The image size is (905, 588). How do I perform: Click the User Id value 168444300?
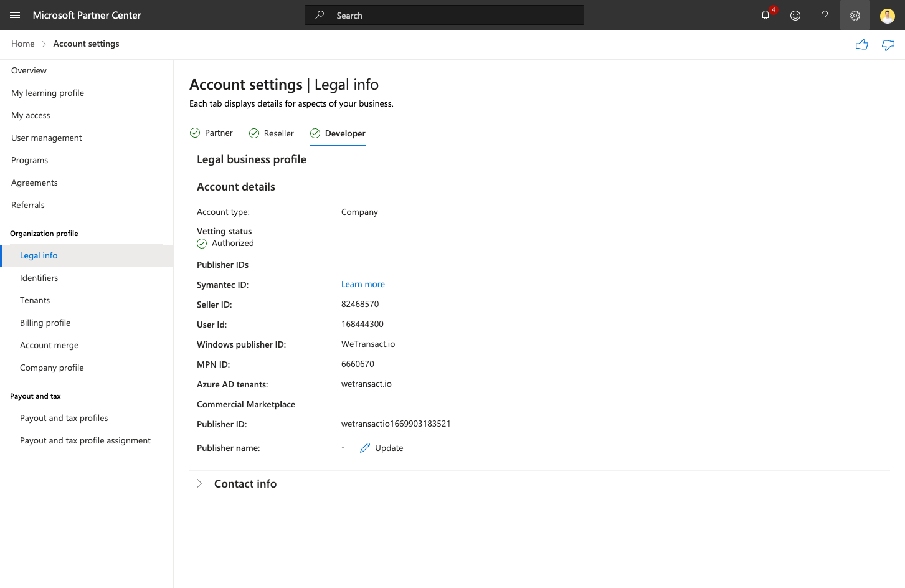pyautogui.click(x=362, y=324)
